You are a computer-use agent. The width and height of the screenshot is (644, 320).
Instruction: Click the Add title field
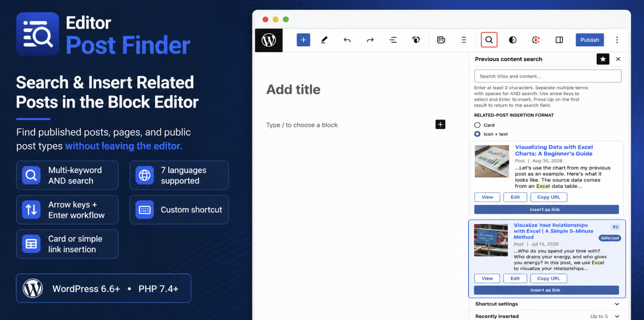coord(293,89)
